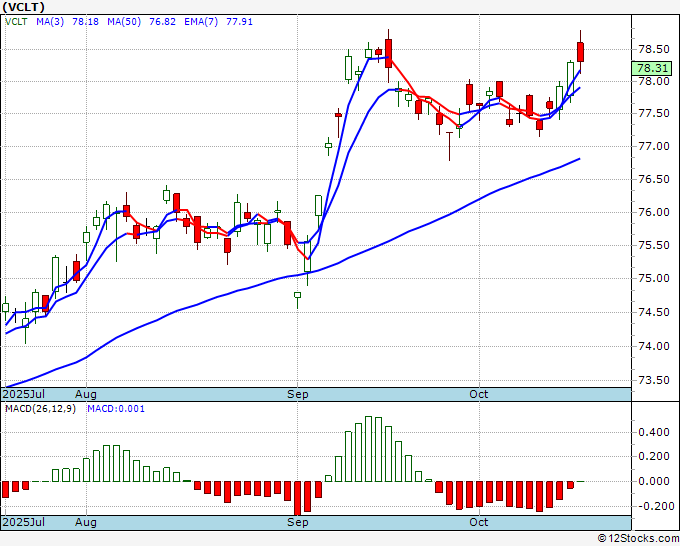The image size is (680, 546).
Task: Click the 78.00 price axis label
Action: pyautogui.click(x=654, y=81)
